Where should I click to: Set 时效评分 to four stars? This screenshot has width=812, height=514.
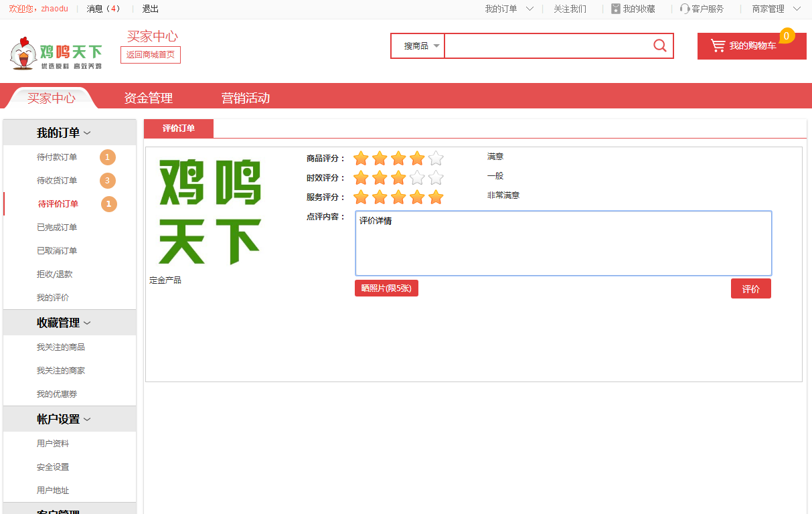click(417, 178)
